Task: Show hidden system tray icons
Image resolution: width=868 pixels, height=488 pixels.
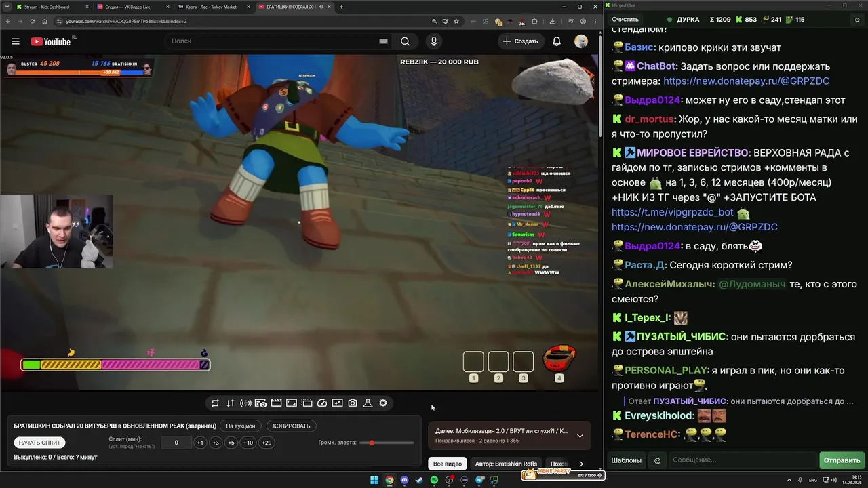Action: pyautogui.click(x=790, y=481)
